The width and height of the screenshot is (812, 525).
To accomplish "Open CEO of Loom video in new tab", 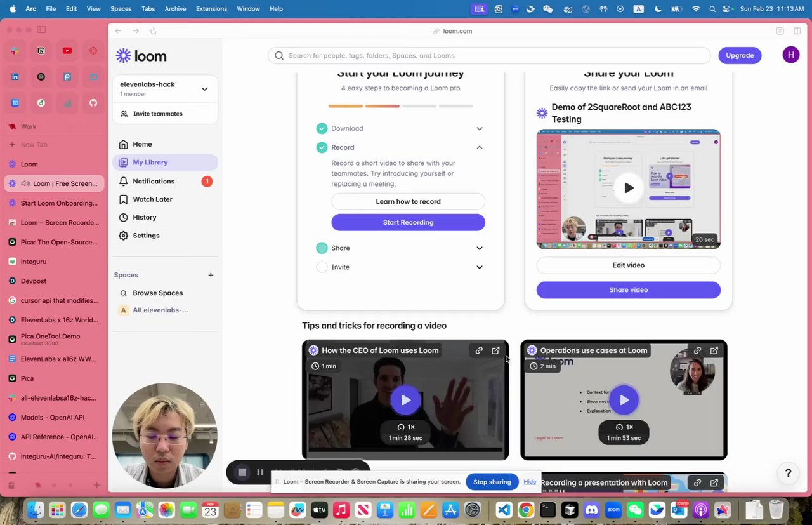I will click(495, 350).
